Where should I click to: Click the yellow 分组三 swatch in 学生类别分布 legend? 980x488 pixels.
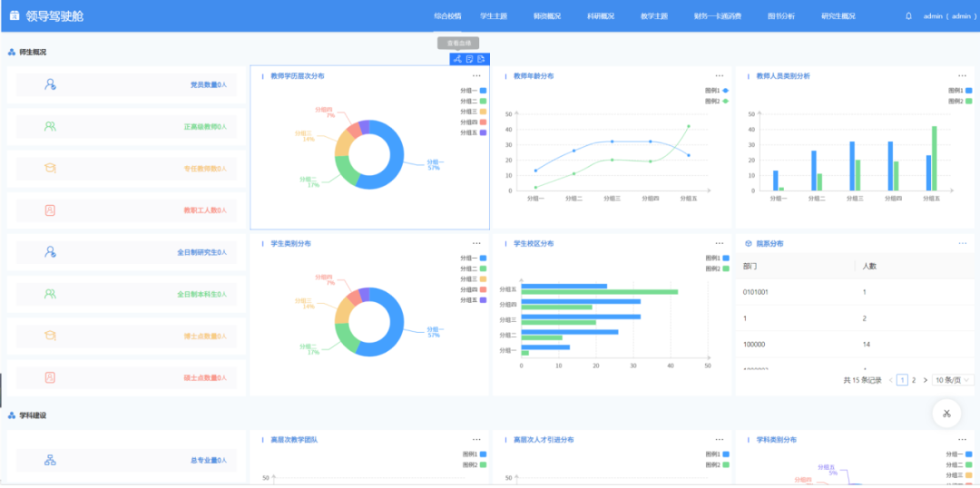pos(483,278)
